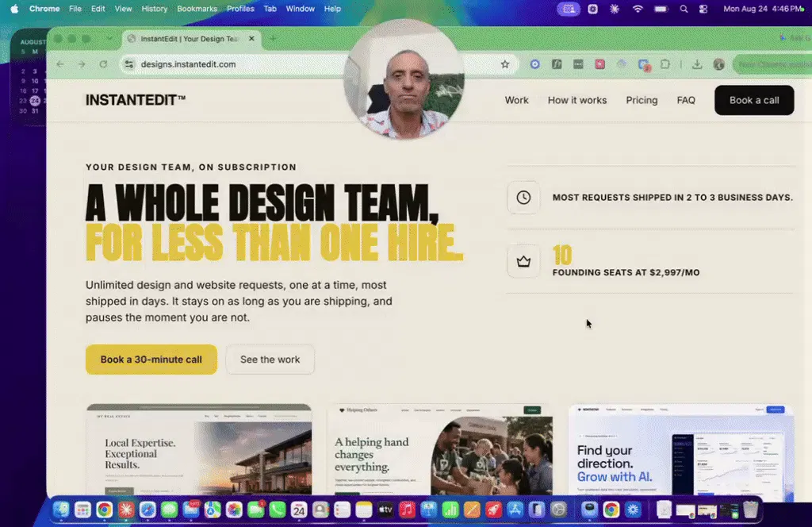The width and height of the screenshot is (812, 527).
Task: Expand the tab search chevron
Action: point(109,38)
